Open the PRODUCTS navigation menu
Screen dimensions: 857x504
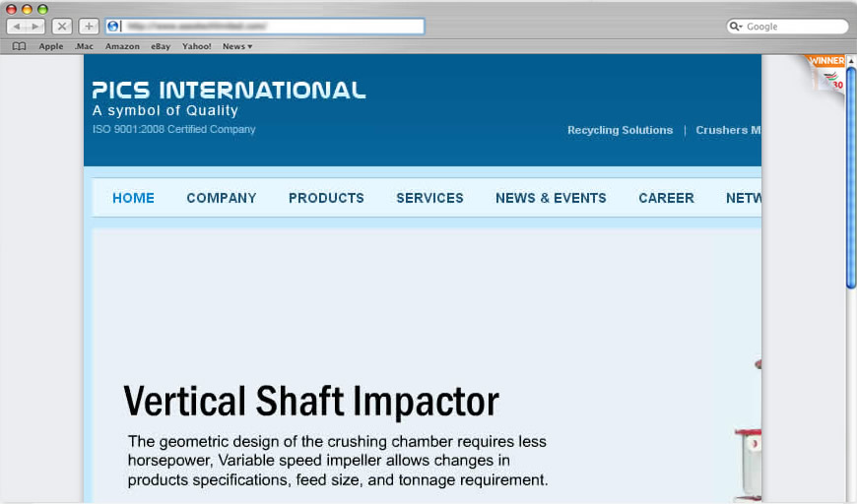pos(326,198)
